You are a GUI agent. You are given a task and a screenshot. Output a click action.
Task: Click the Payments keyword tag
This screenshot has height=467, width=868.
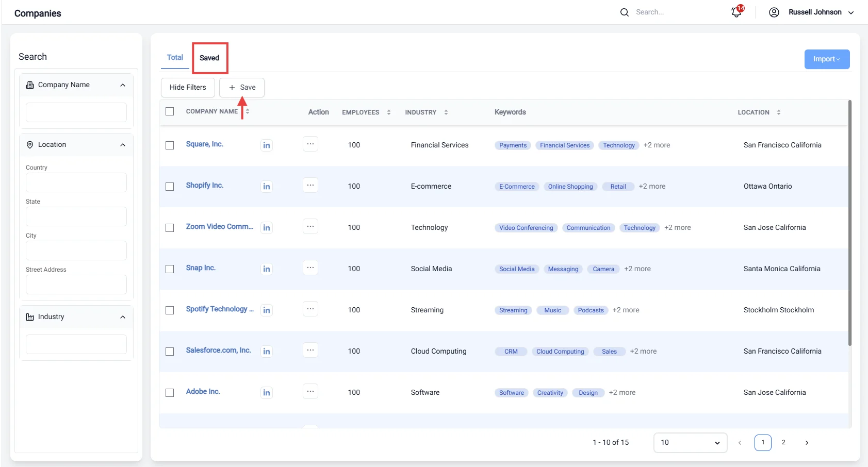pyautogui.click(x=513, y=145)
